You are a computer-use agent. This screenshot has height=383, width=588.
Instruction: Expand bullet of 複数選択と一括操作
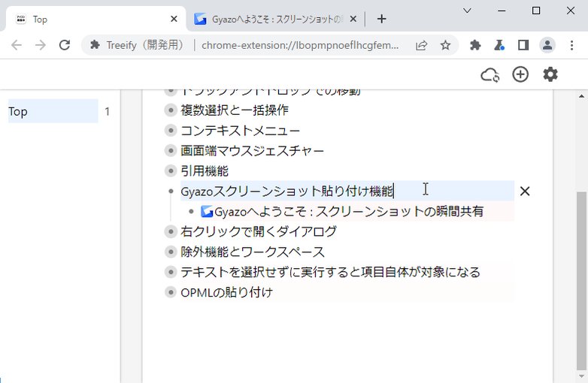click(x=171, y=110)
